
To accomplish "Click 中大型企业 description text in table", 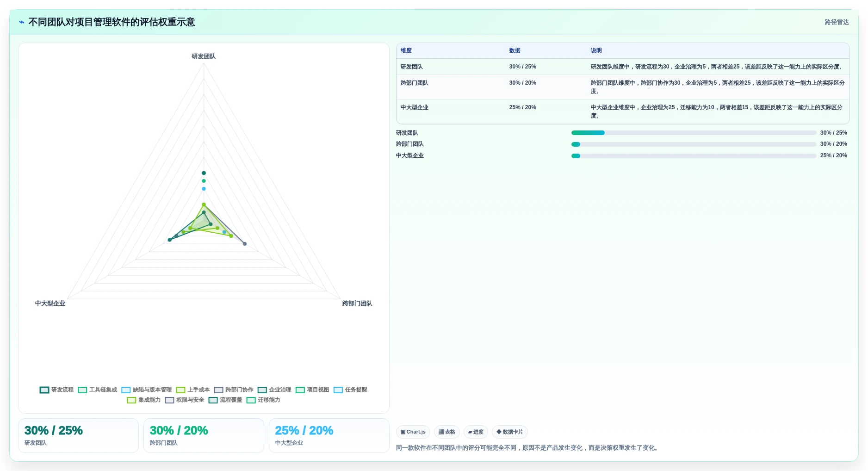I will pos(718,112).
